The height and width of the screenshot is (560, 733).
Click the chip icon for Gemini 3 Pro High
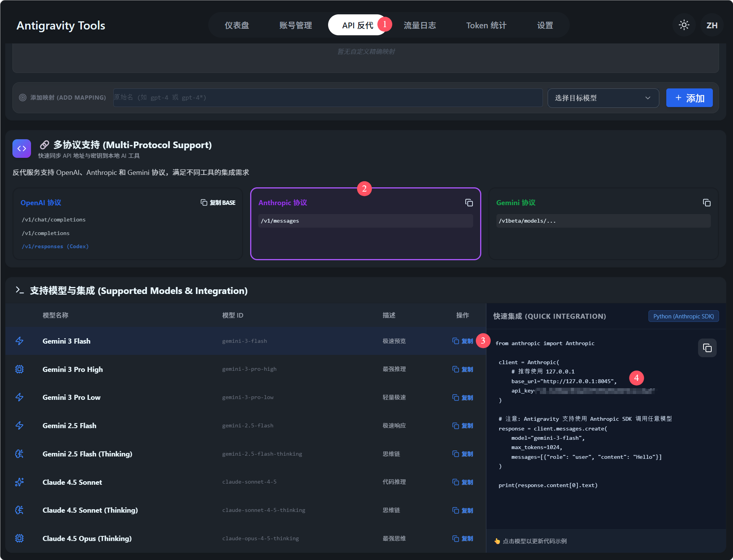19,369
